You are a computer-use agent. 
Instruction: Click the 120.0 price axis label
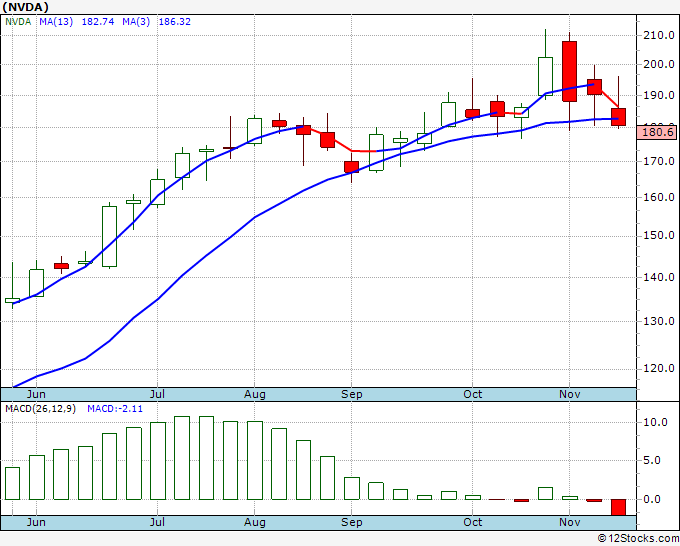[658, 369]
